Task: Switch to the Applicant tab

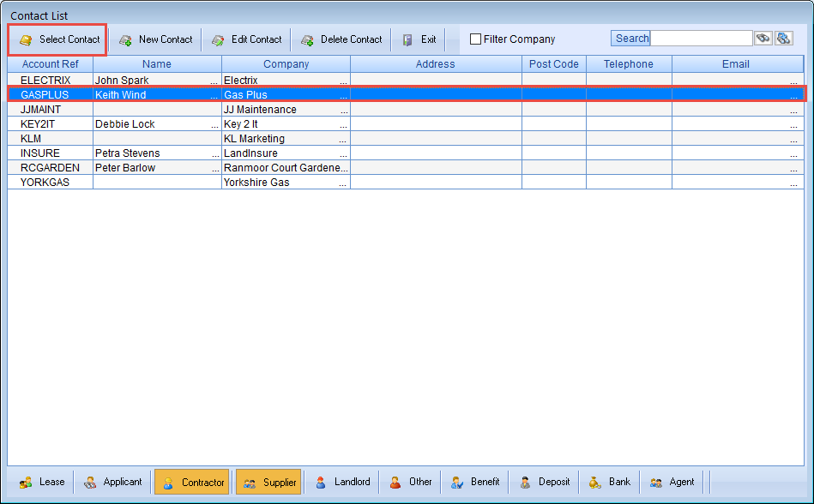Action: 112,483
